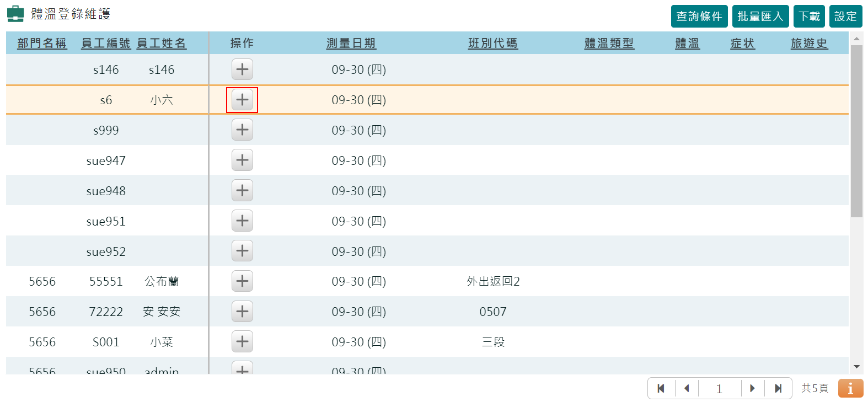The height and width of the screenshot is (402, 868).
Task: Click the 批量匯入 batch import button
Action: pos(760,17)
